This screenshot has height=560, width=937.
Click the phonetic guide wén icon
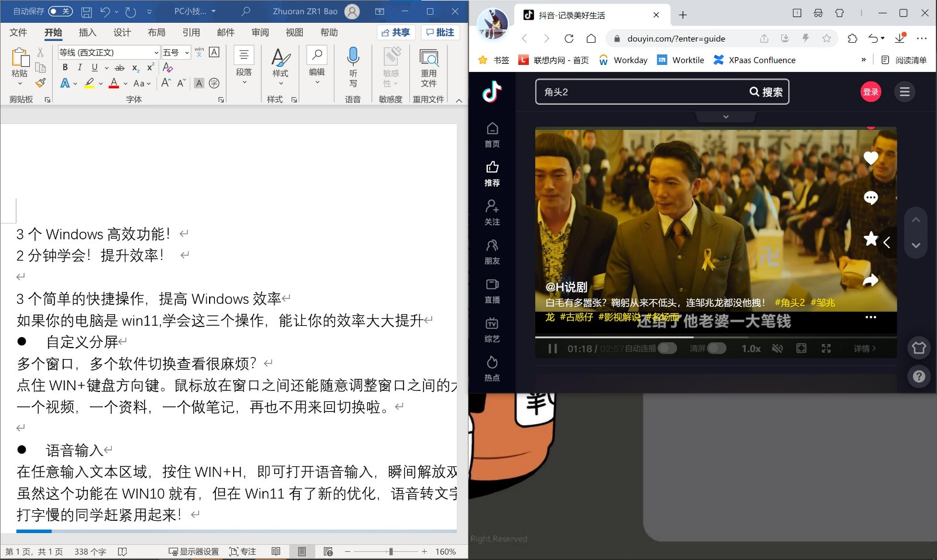pos(199,53)
